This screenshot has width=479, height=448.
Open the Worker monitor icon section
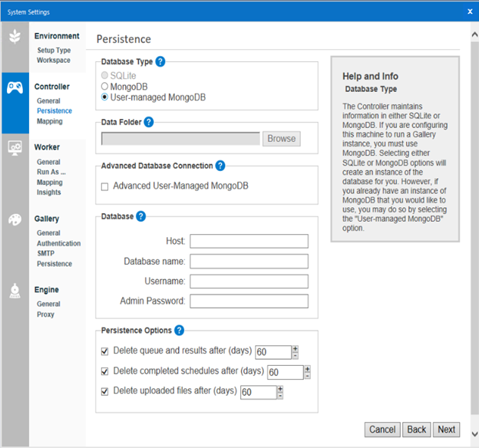tap(15, 147)
